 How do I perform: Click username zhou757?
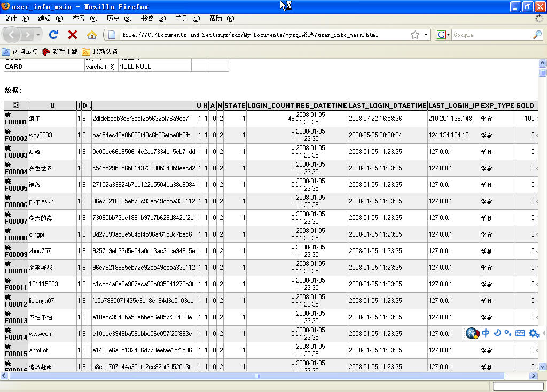[x=40, y=251]
